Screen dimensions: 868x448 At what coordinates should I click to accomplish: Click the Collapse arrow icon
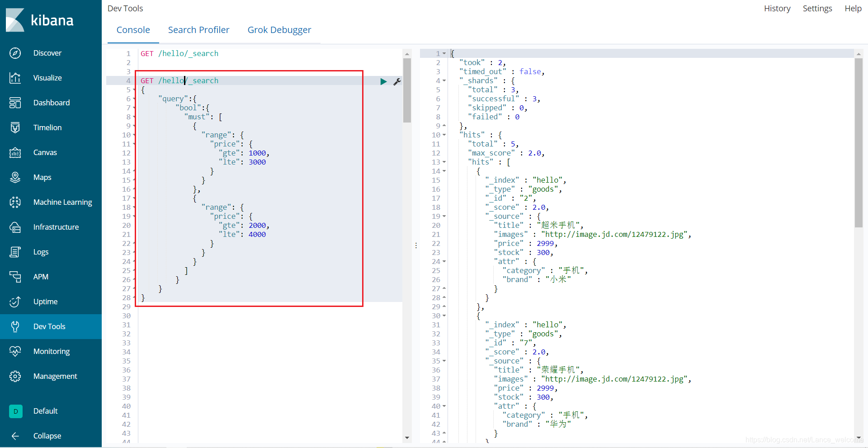15,436
